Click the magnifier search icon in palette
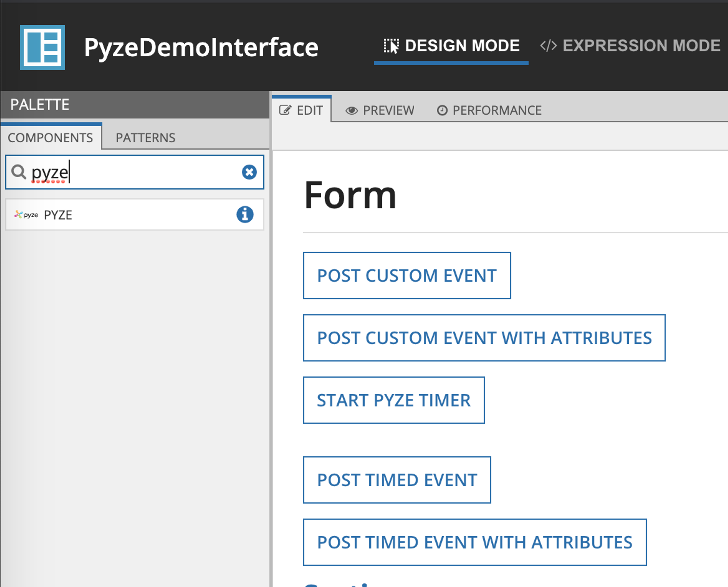Viewport: 728px width, 587px height. (19, 172)
